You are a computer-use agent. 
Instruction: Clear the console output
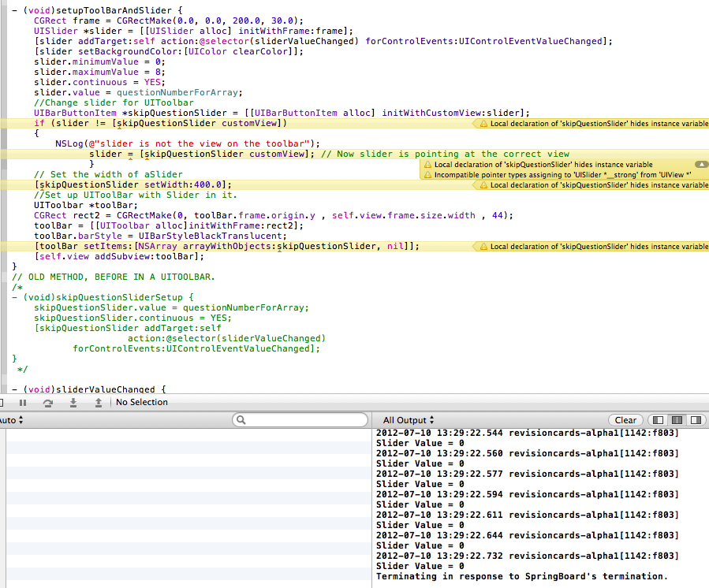[625, 420]
